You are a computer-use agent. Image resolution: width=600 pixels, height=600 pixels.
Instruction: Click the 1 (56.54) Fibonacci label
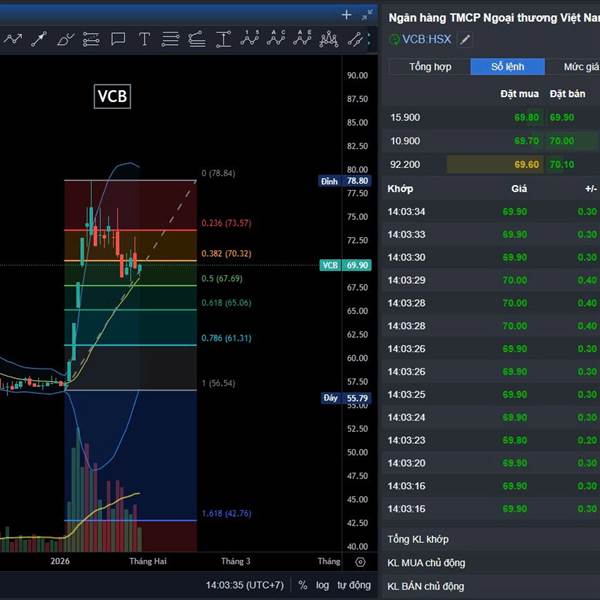[x=218, y=383]
